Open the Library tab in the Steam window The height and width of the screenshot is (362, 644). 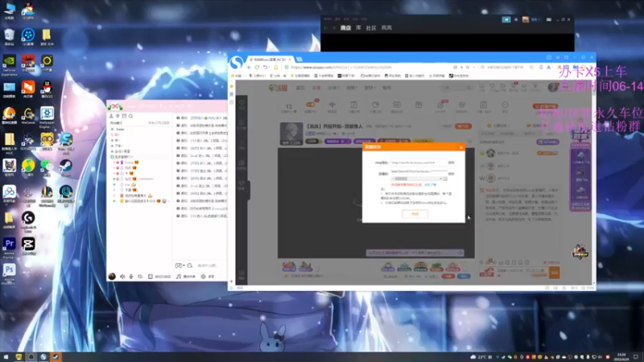[358, 28]
